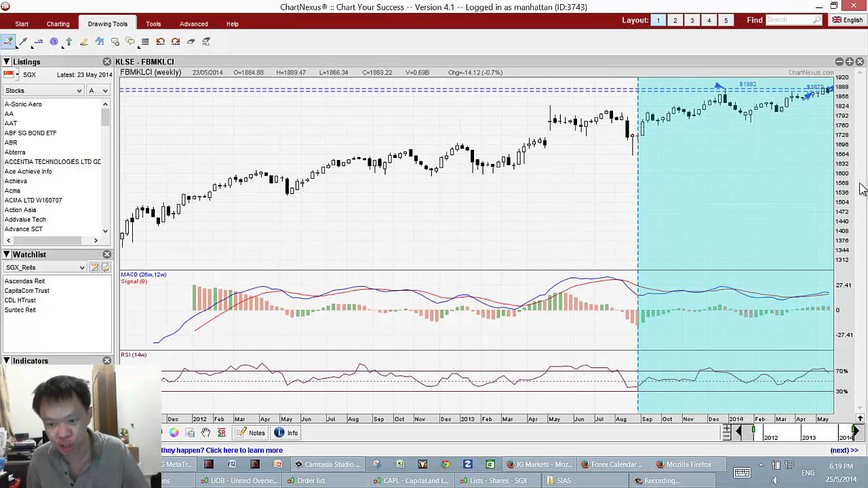The image size is (868, 488).
Task: Select the trend line arrow drawing tool
Action: click(x=23, y=41)
